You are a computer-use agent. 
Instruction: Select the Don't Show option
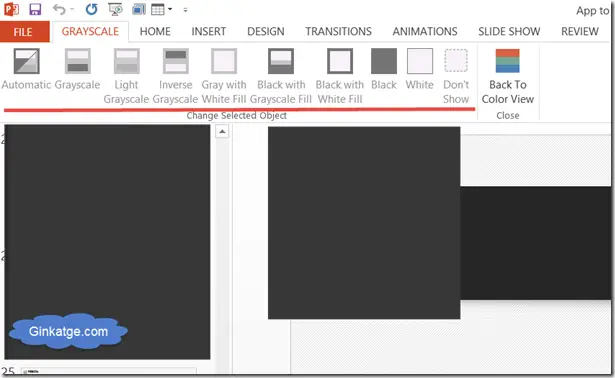(456, 76)
